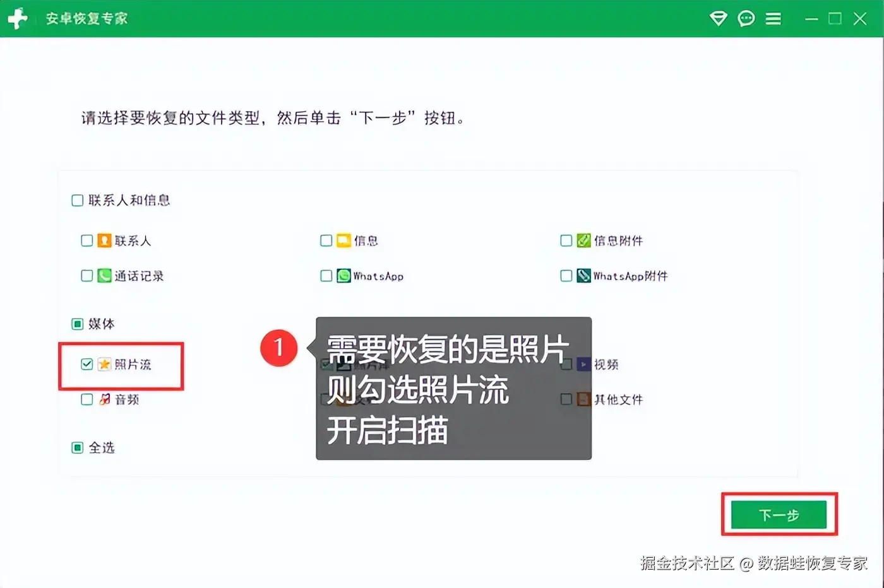Click the purple 视频 video icon
The width and height of the screenshot is (884, 588).
point(583,364)
